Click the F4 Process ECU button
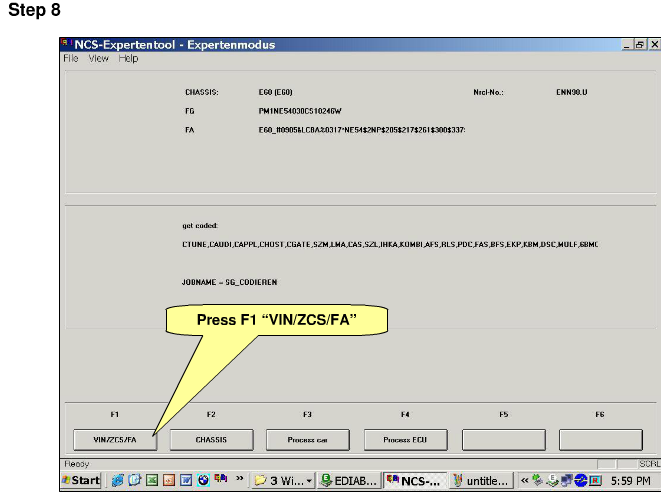This screenshot has width=661, height=494. 405,440
